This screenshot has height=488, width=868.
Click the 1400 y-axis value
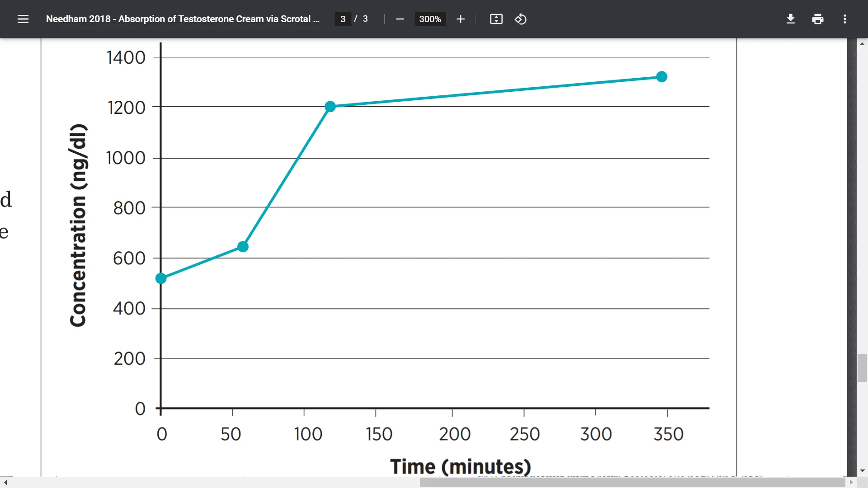[x=126, y=58]
